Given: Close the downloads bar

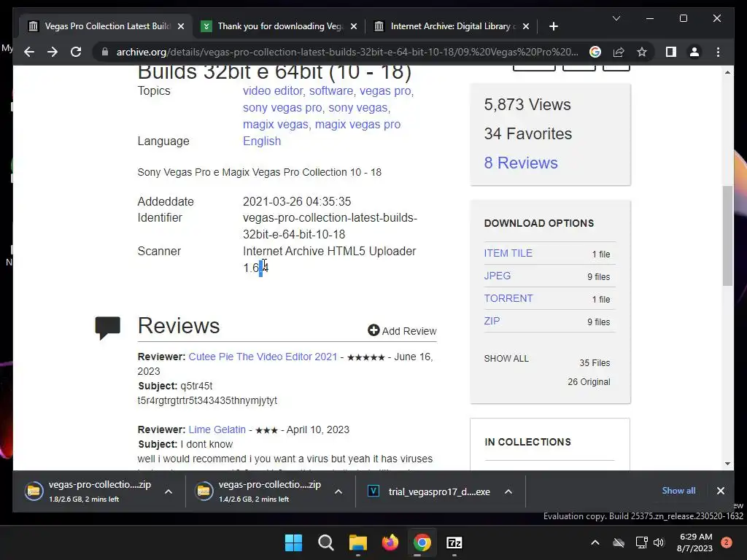Looking at the screenshot, I should coord(720,491).
